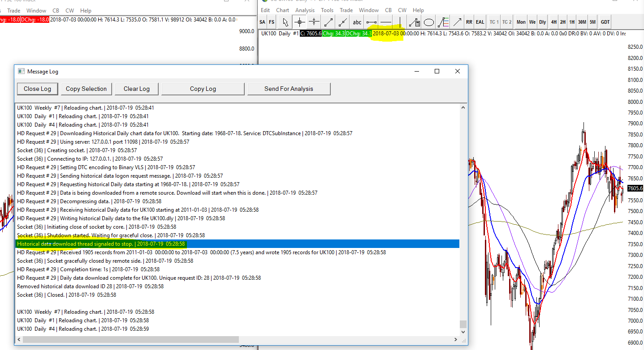Select the pointer tool in the chart toolbar
This screenshot has height=350, width=644.
point(285,22)
